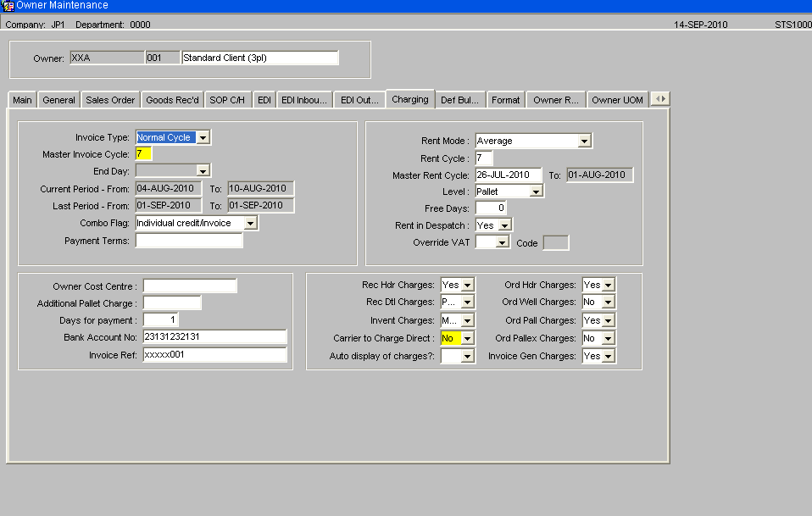Open the Rent in Despatch dropdown
This screenshot has width=812, height=516.
point(505,225)
